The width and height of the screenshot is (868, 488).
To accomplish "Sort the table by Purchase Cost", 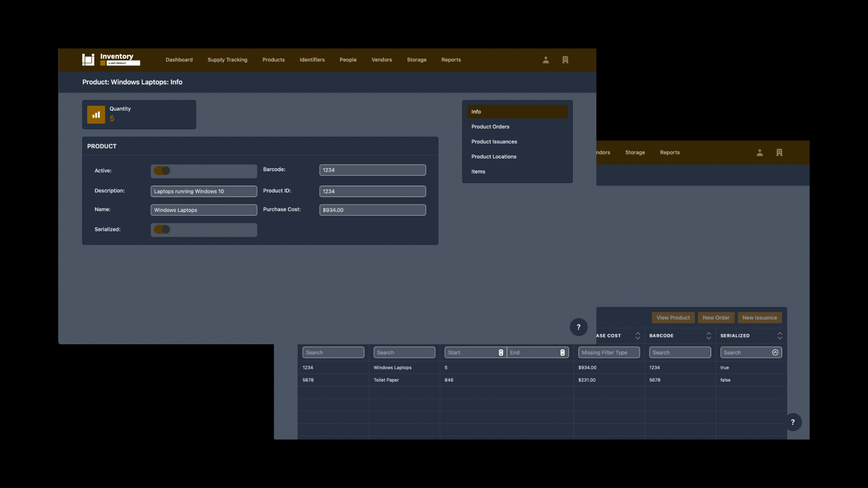I will (637, 336).
